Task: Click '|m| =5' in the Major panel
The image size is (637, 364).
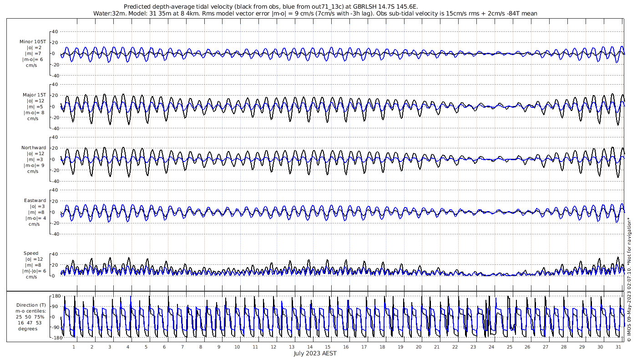Action: (35, 106)
